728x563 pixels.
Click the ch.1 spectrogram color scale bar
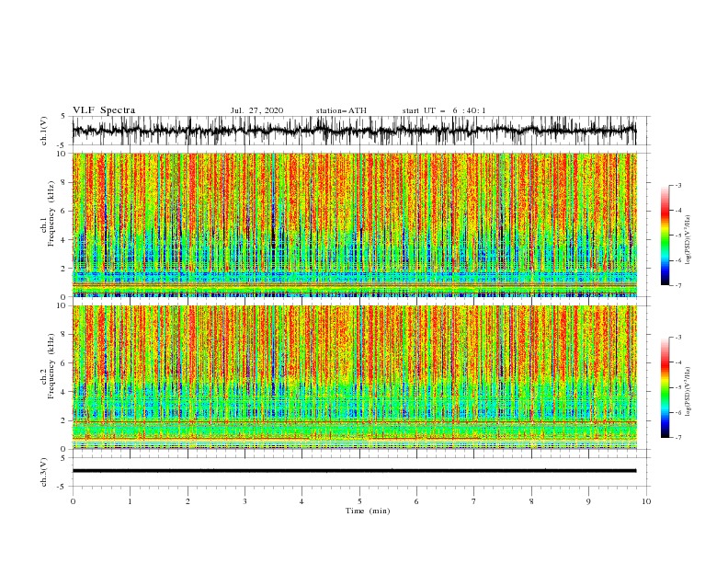(x=665, y=236)
